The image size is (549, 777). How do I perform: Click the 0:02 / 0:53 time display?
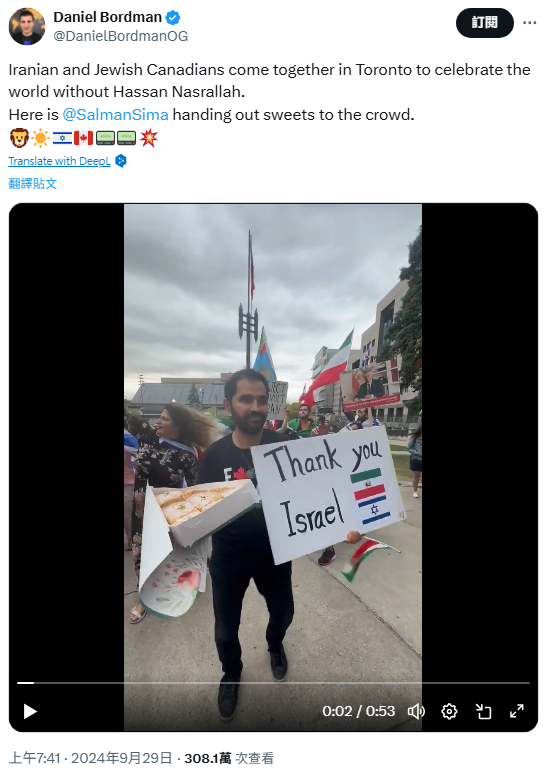pyautogui.click(x=359, y=712)
